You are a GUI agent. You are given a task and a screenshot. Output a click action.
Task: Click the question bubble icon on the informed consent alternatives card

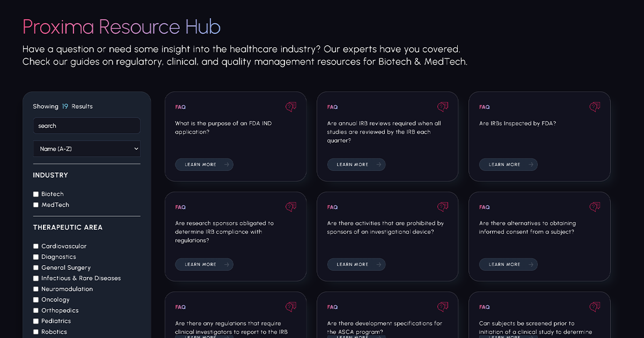(595, 207)
